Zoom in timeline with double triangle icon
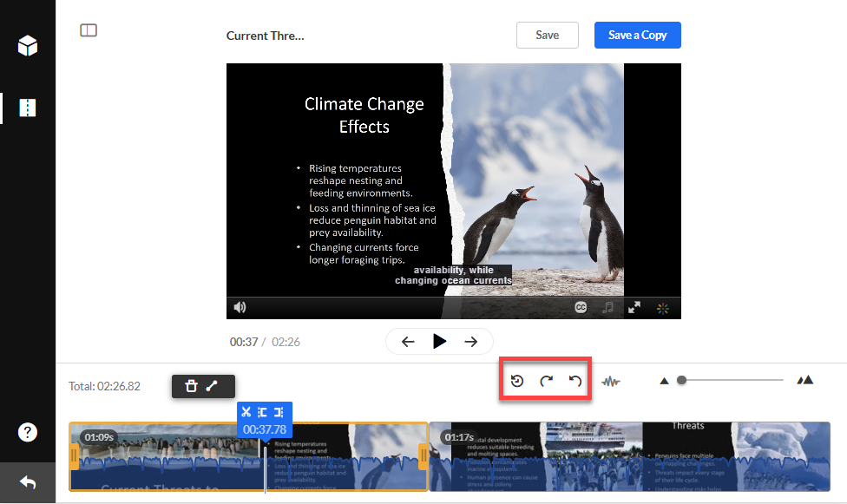Image resolution: width=847 pixels, height=504 pixels. (x=804, y=380)
